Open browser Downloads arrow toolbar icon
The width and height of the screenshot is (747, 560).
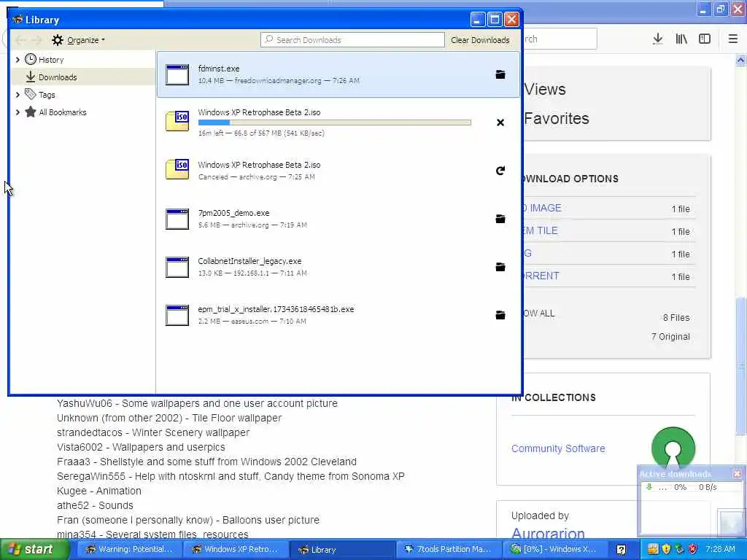coord(658,39)
